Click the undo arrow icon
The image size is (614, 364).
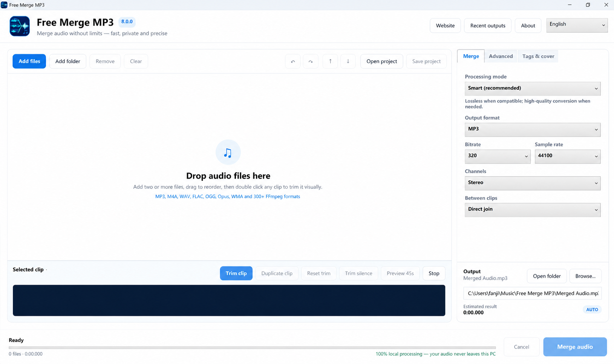pyautogui.click(x=293, y=61)
